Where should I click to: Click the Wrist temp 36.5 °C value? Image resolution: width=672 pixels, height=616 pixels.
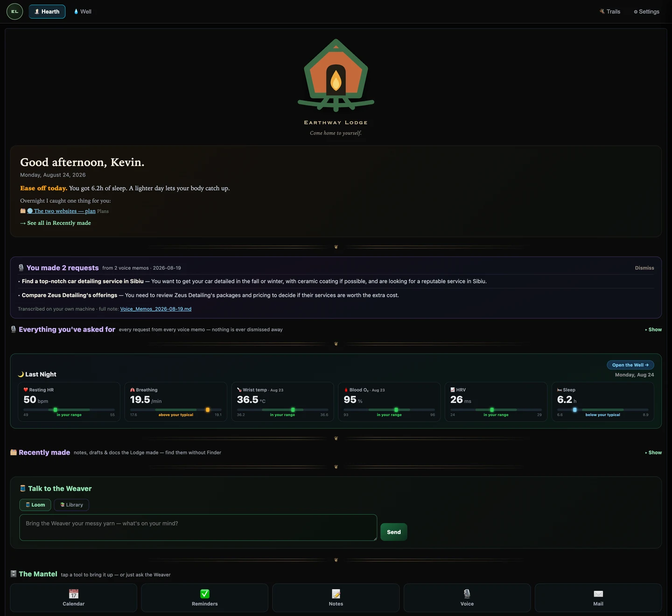pos(251,400)
